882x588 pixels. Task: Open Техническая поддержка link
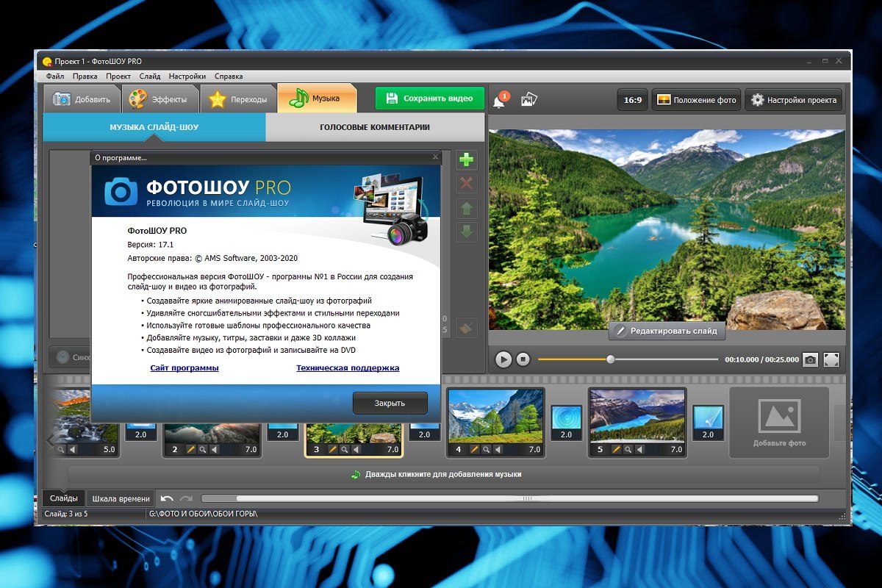348,367
